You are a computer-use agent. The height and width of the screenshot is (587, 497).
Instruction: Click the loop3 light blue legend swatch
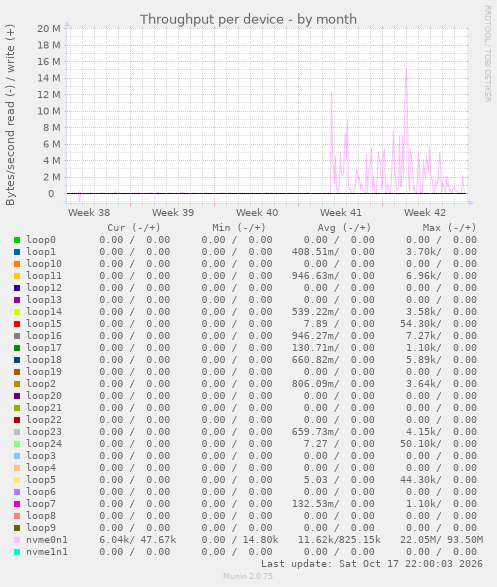(17, 456)
